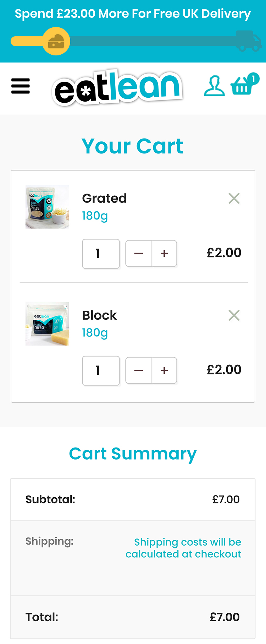Decrease Grated cheese quantity
The width and height of the screenshot is (266, 644).
[x=139, y=254]
